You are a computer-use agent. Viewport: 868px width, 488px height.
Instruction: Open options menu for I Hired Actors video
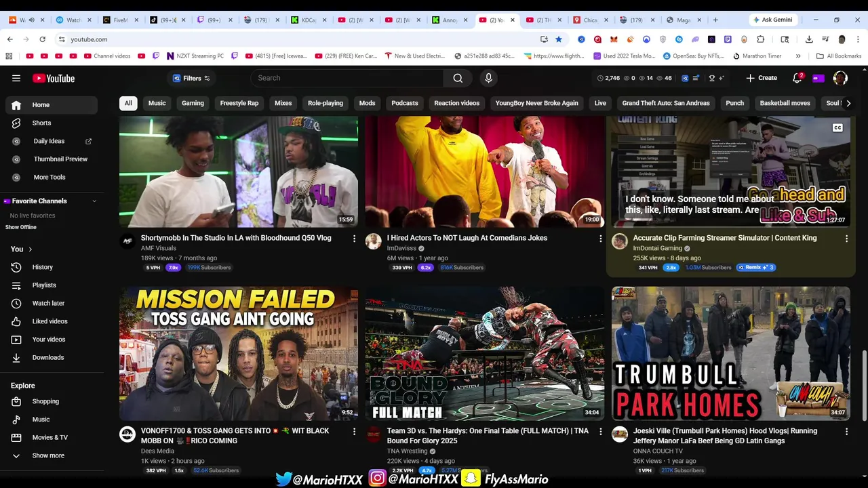[600, 239]
